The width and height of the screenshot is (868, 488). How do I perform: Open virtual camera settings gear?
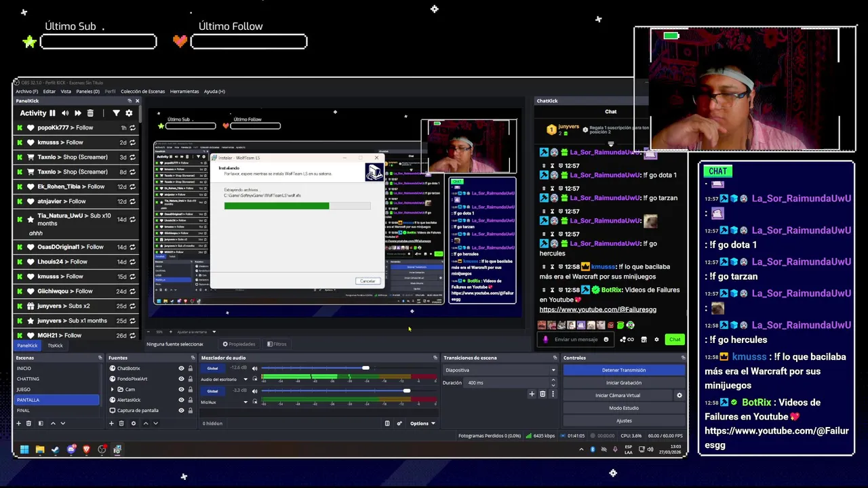point(679,395)
